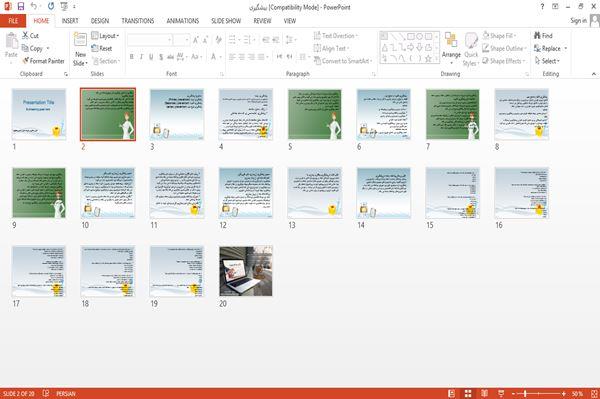
Task: Open the Find tool
Action: [x=543, y=36]
